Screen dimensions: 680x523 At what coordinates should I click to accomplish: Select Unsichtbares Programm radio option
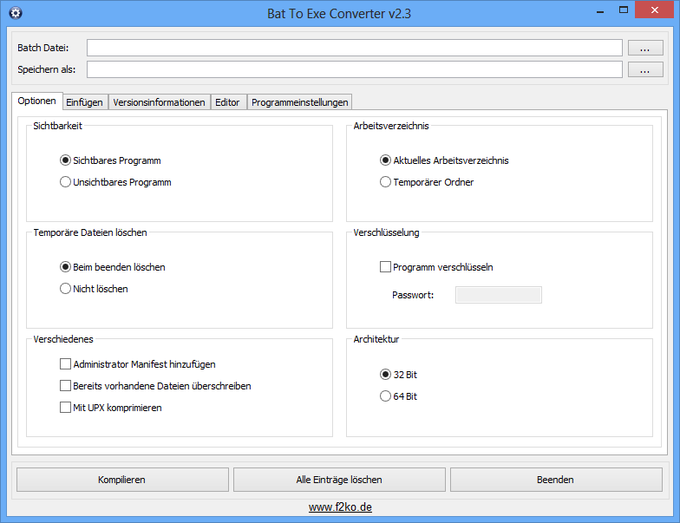pyautogui.click(x=115, y=182)
